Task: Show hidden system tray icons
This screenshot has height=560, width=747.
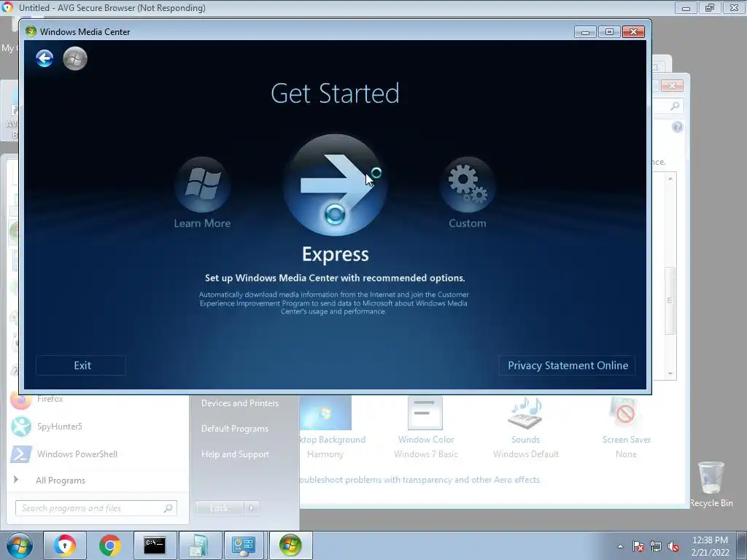Action: tap(620, 546)
